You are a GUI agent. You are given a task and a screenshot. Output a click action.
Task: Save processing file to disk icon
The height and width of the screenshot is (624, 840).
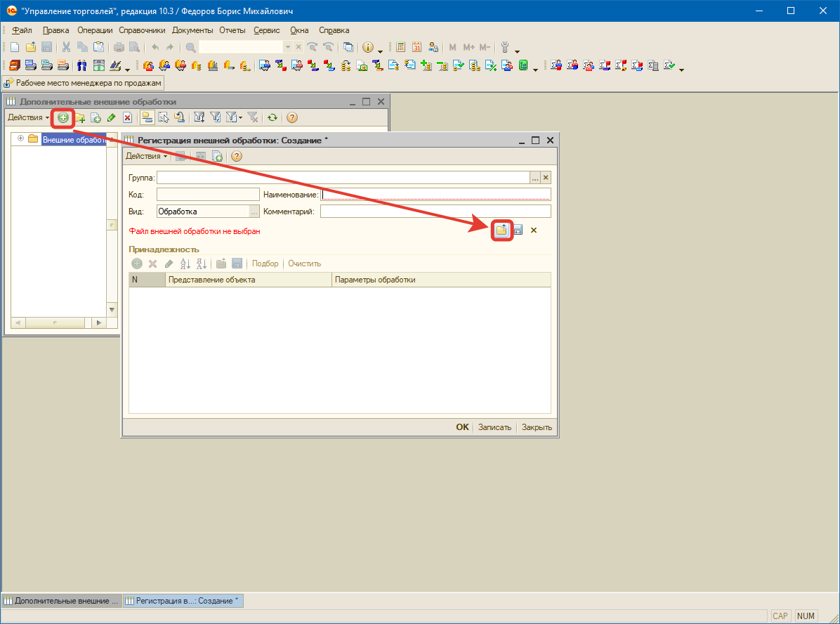[x=518, y=230]
